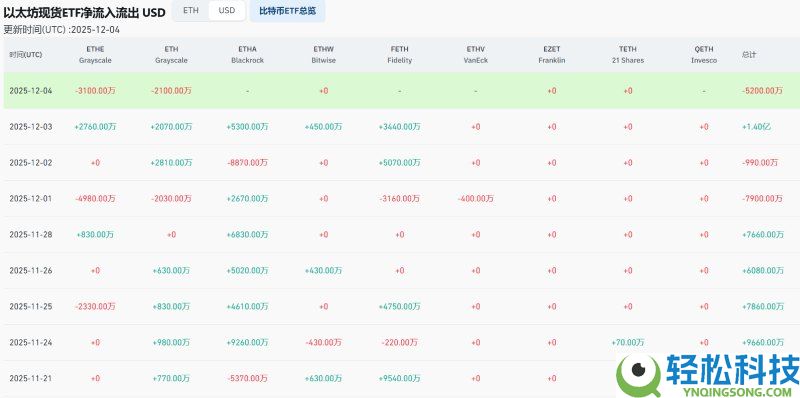Image resolution: width=800 pixels, height=398 pixels.
Task: Click the ETHV VanEck column header
Action: pyautogui.click(x=476, y=55)
